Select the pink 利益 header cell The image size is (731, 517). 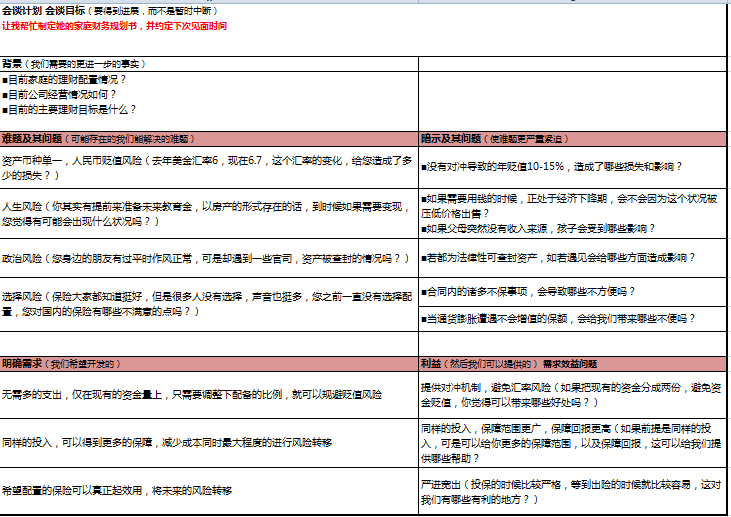click(570, 364)
